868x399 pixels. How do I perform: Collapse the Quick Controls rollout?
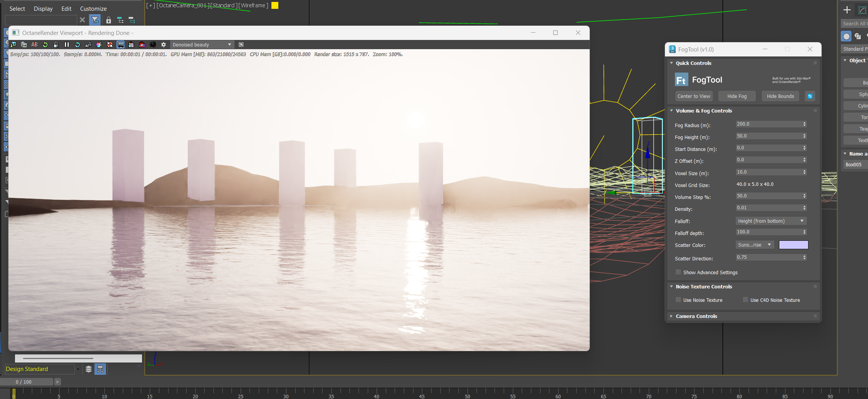671,63
